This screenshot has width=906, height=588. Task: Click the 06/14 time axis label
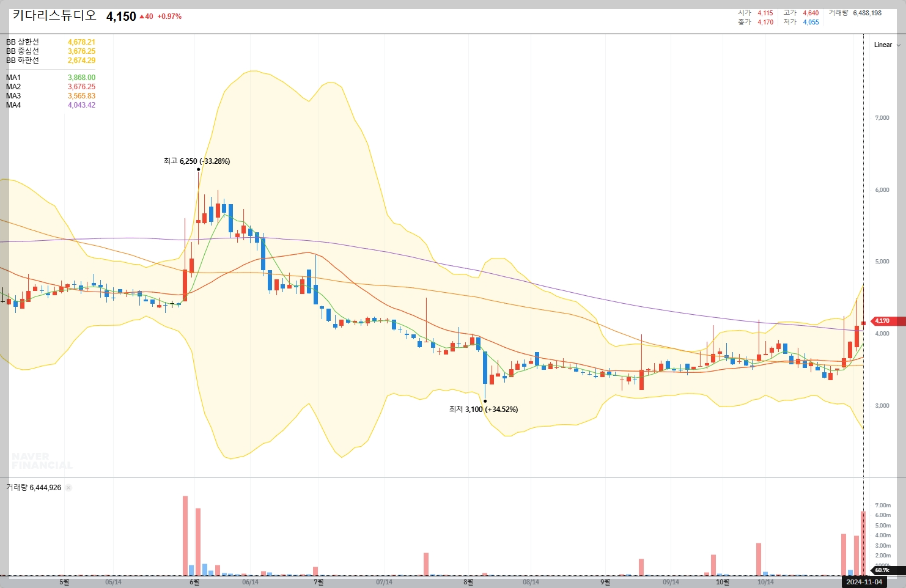250,582
